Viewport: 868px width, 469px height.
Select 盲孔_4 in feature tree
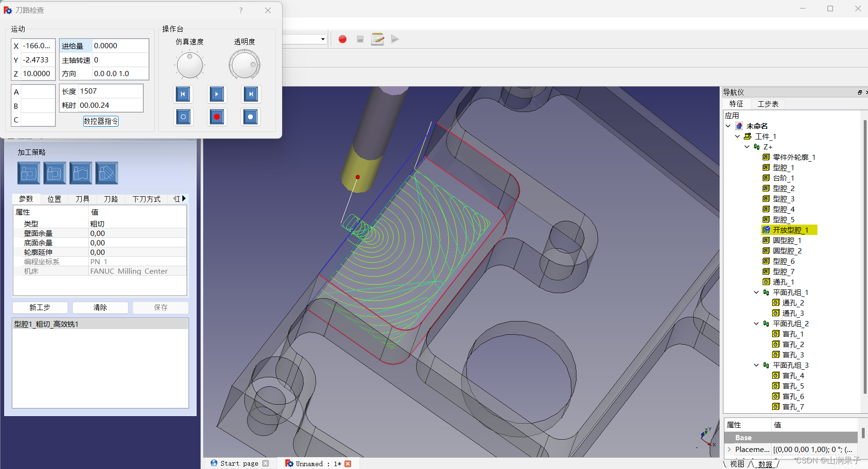(x=793, y=375)
